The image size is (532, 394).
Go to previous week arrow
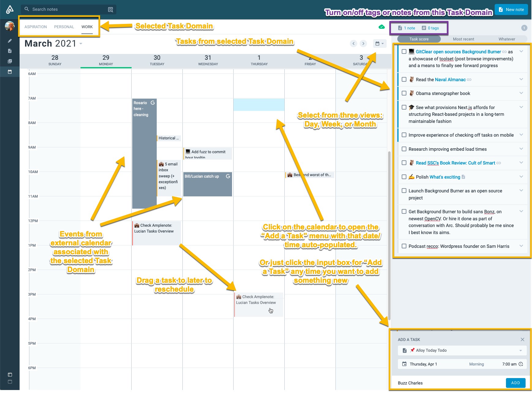[x=354, y=44]
